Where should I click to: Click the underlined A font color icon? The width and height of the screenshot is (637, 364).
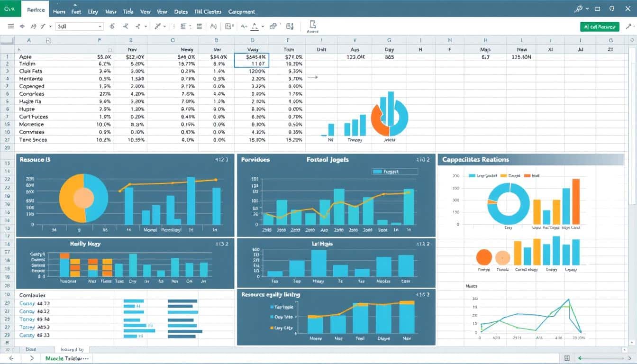coord(255,27)
